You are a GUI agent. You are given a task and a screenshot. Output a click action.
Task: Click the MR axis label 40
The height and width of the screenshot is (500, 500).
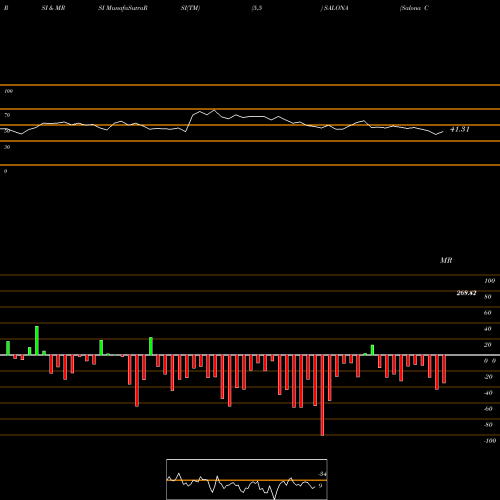pos(488,329)
